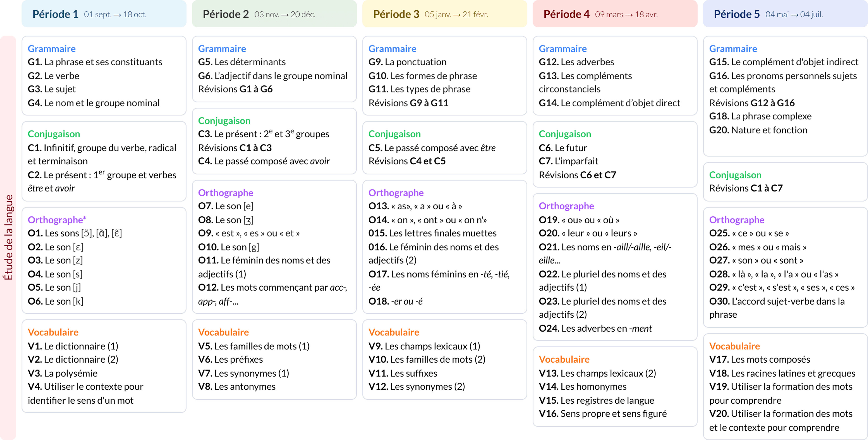The image size is (868, 440).
Task: Select the Période 2 header
Action: (274, 14)
